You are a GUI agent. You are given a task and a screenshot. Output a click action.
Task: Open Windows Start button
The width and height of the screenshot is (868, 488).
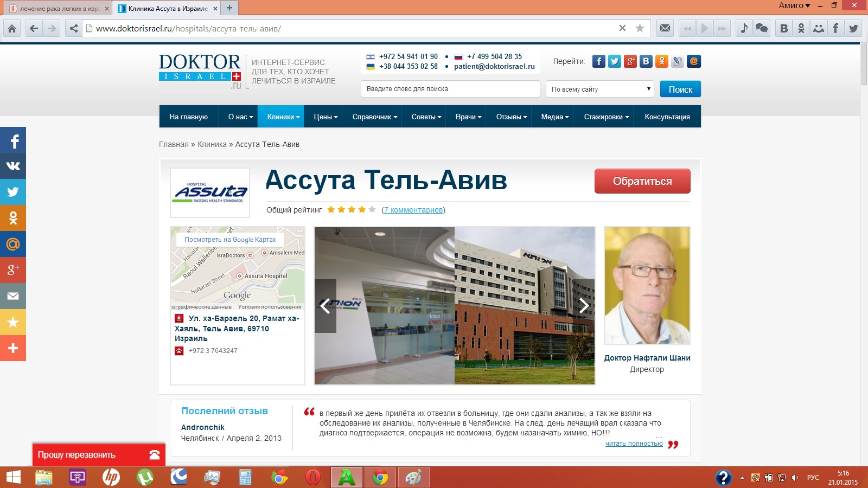[x=13, y=477]
